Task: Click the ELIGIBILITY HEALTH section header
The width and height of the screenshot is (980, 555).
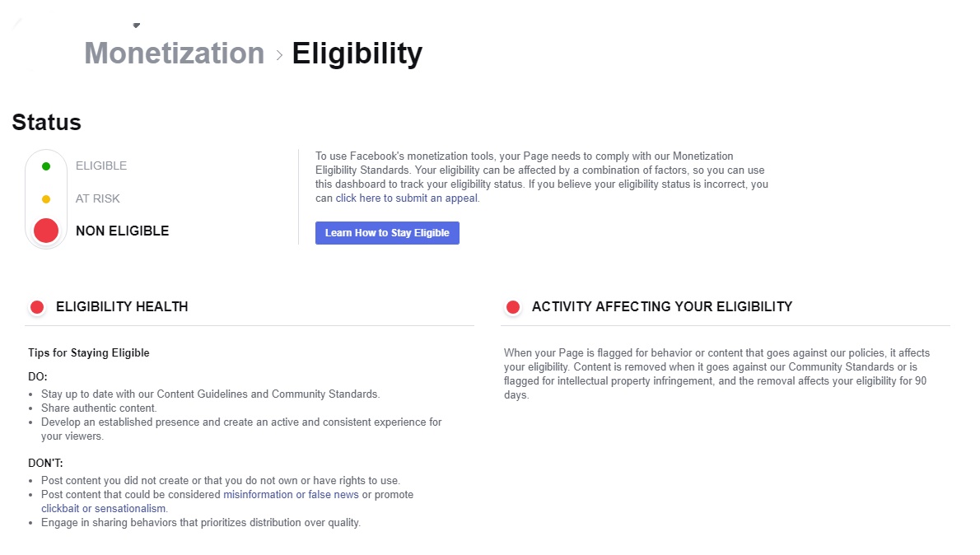Action: coord(122,307)
